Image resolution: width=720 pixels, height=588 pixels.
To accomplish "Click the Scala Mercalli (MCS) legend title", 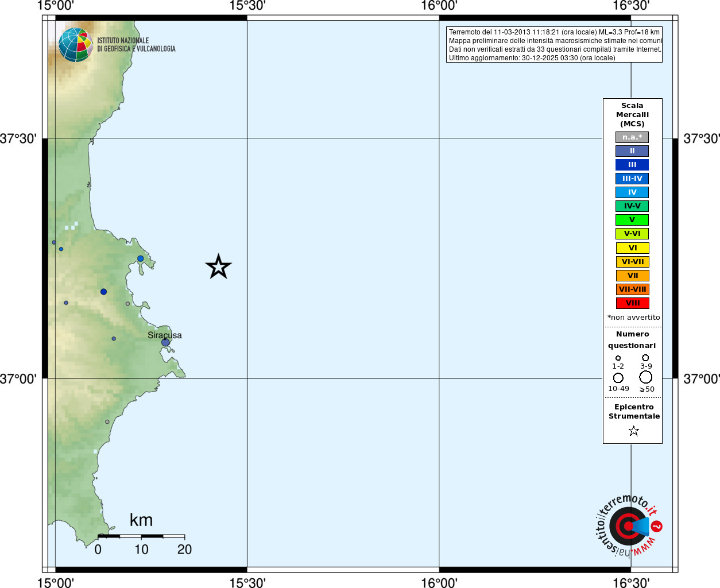I will coord(632,115).
